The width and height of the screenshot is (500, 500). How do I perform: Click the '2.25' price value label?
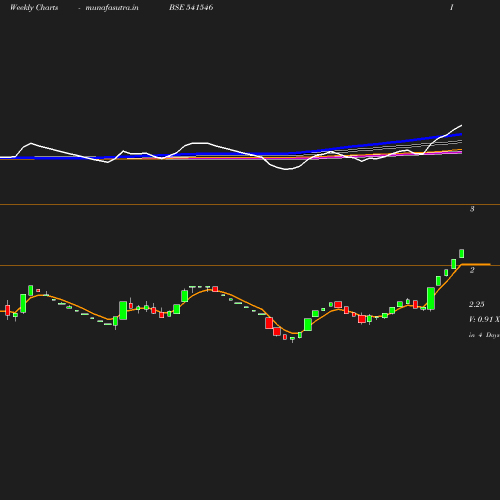pos(476,304)
